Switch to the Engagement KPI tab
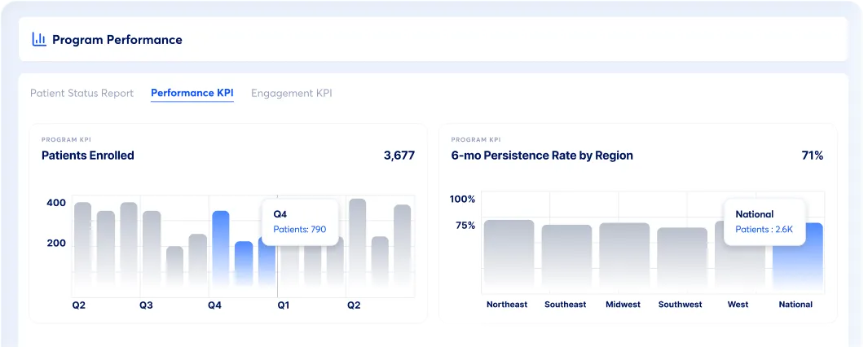Viewport: 868px width, 347px height. [292, 93]
